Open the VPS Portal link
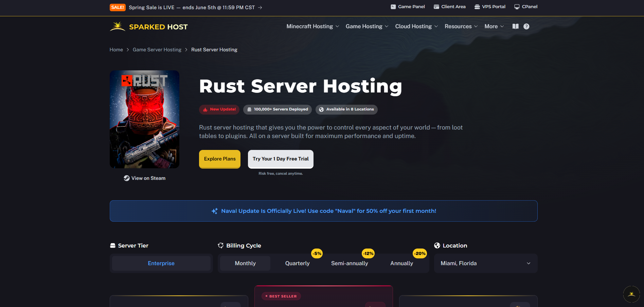Viewport: 644px width, 307px height. point(490,7)
